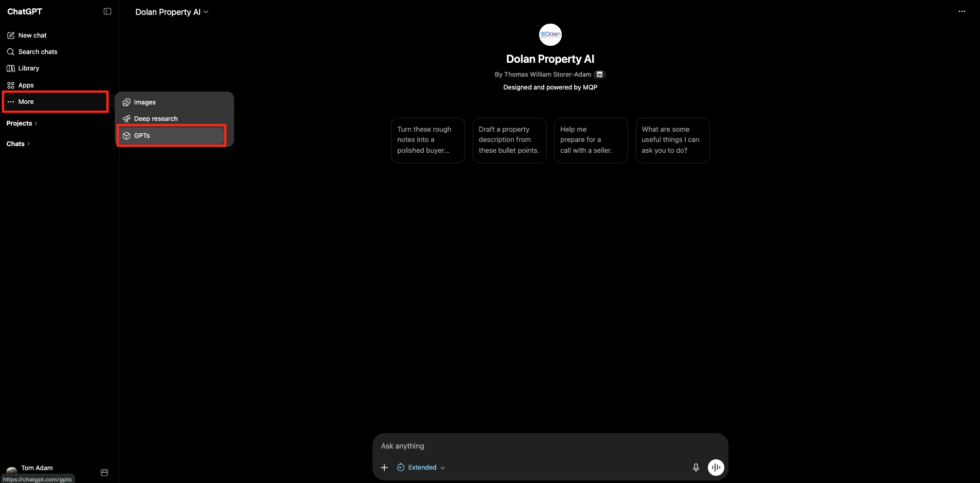The image size is (980, 483).
Task: Click the "Dolan Property AI" heading text
Action: 550,59
